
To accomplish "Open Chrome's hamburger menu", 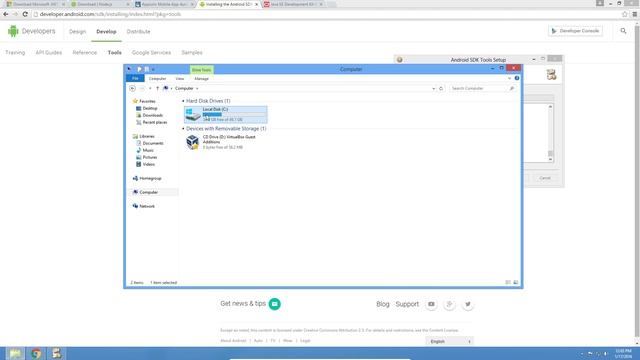I will coord(635,14).
